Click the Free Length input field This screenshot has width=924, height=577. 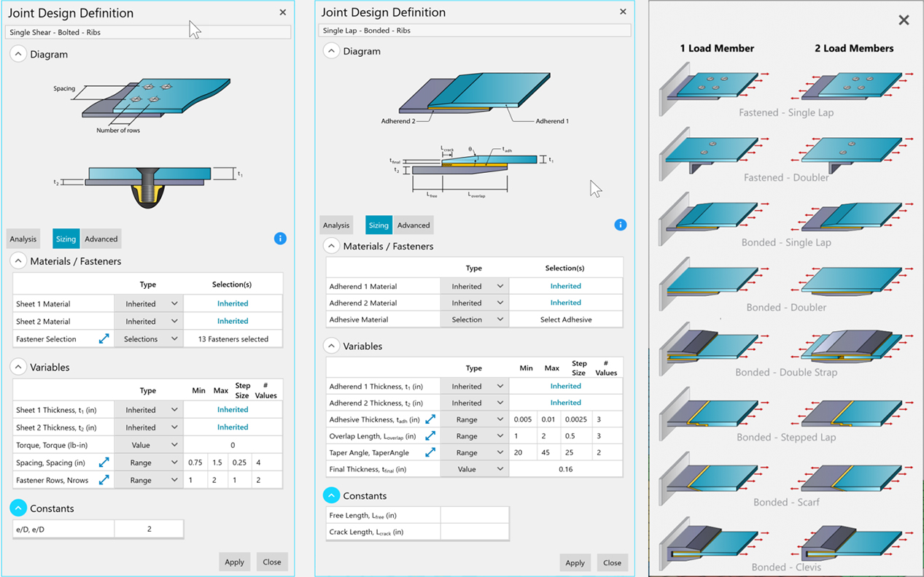point(474,515)
